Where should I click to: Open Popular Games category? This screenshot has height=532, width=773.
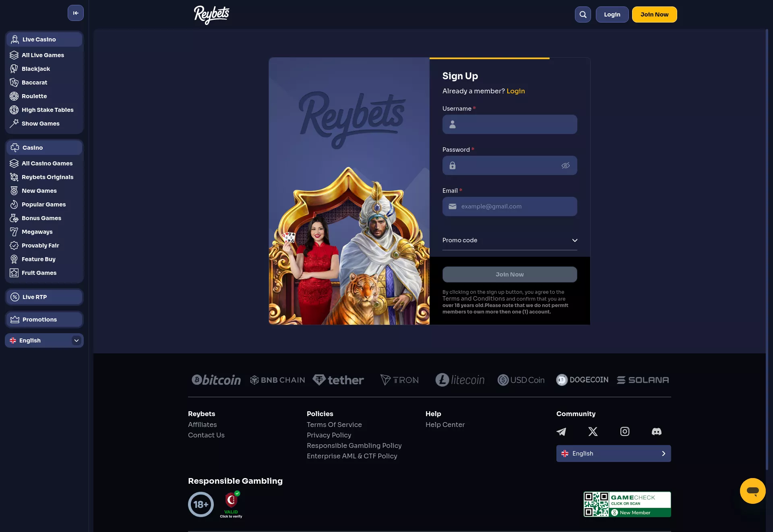tap(44, 204)
